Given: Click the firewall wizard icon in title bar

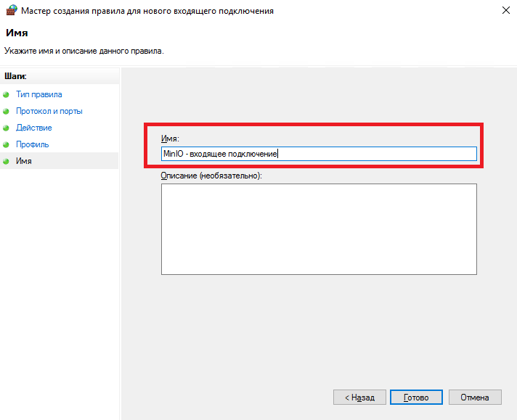Looking at the screenshot, I should [x=9, y=11].
